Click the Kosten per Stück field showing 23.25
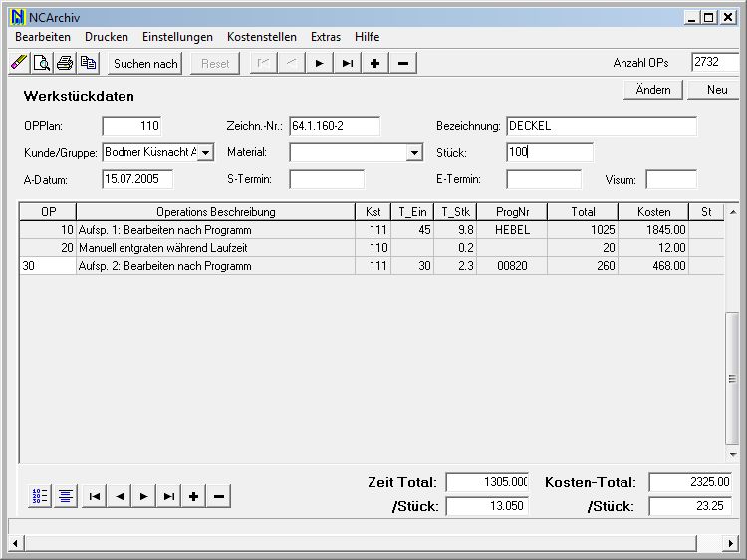 tap(690, 506)
